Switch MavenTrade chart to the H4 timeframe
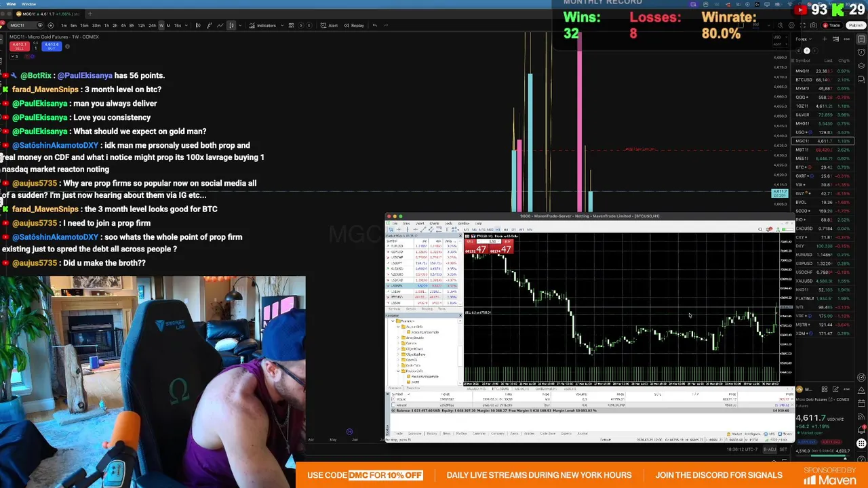Viewport: 868px width, 488px height. [x=505, y=230]
